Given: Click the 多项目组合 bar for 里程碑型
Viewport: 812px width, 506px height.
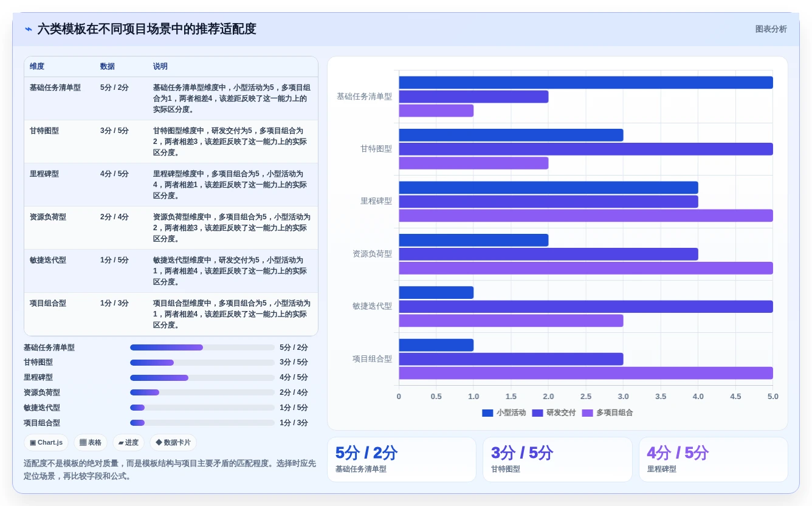Looking at the screenshot, I should pos(586,216).
